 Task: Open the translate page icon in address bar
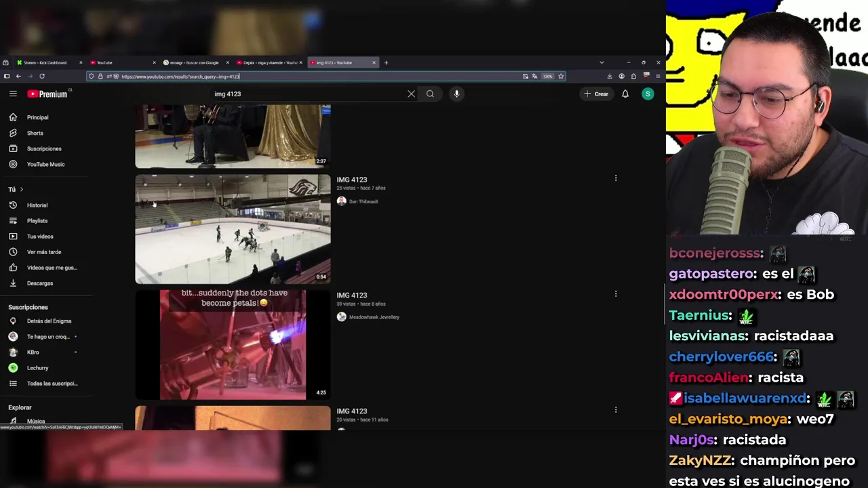coord(534,77)
